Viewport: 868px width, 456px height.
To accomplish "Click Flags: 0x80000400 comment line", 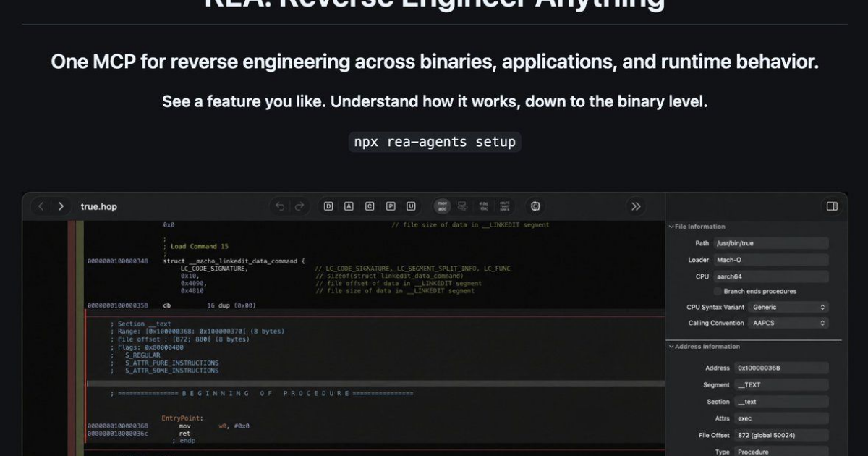I will pos(147,347).
